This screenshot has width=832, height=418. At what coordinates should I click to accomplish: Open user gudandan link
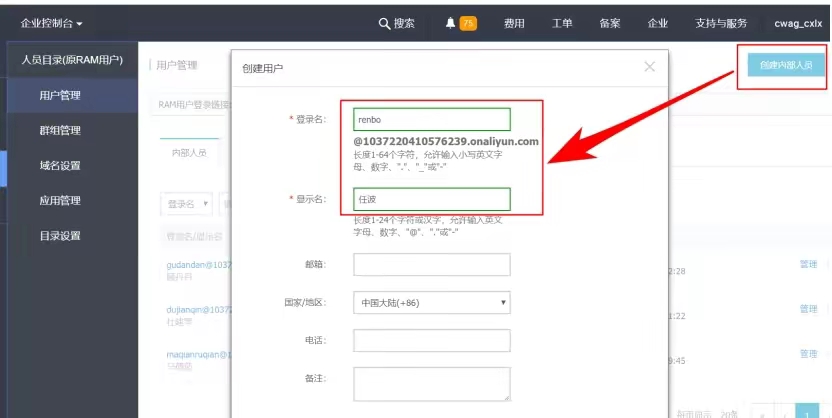pos(200,264)
